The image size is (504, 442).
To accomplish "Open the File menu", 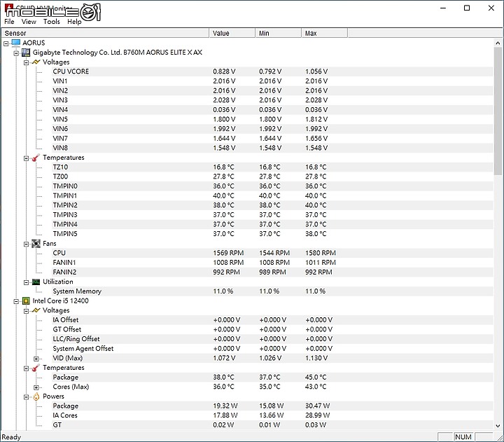I will (9, 22).
